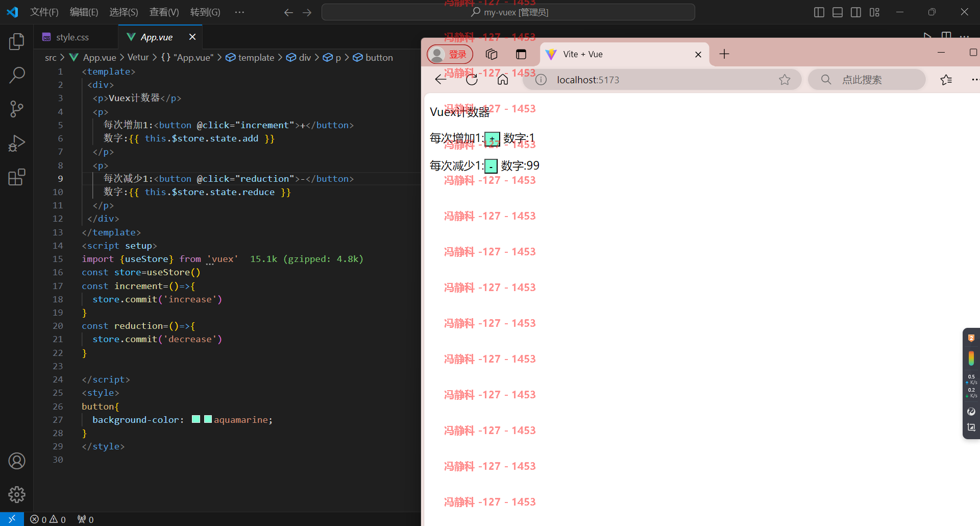980x526 pixels.
Task: Open the 编辑(E) menu
Action: (84, 12)
